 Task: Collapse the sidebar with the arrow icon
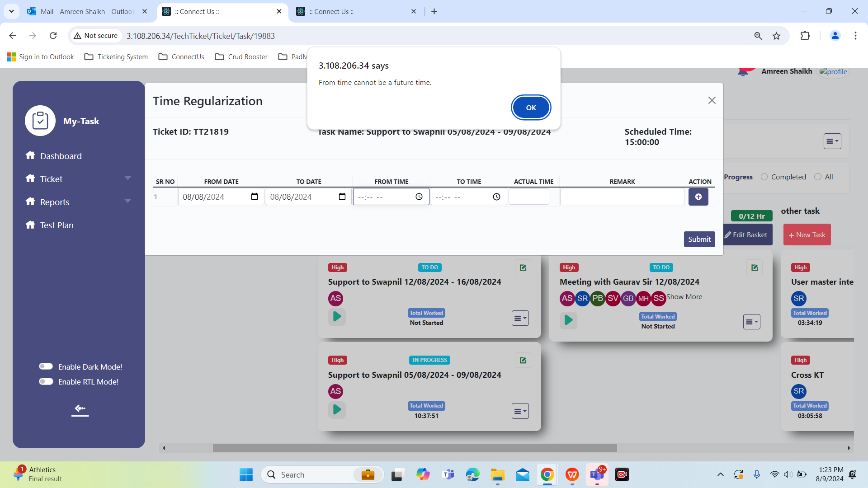[80, 408]
